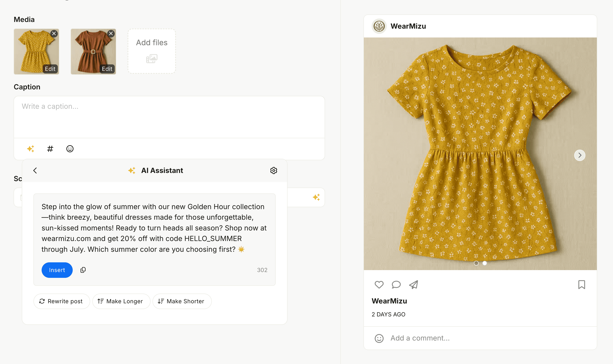Edit the brown dress thumbnail
Viewport: 613px width, 364px height.
tap(107, 69)
